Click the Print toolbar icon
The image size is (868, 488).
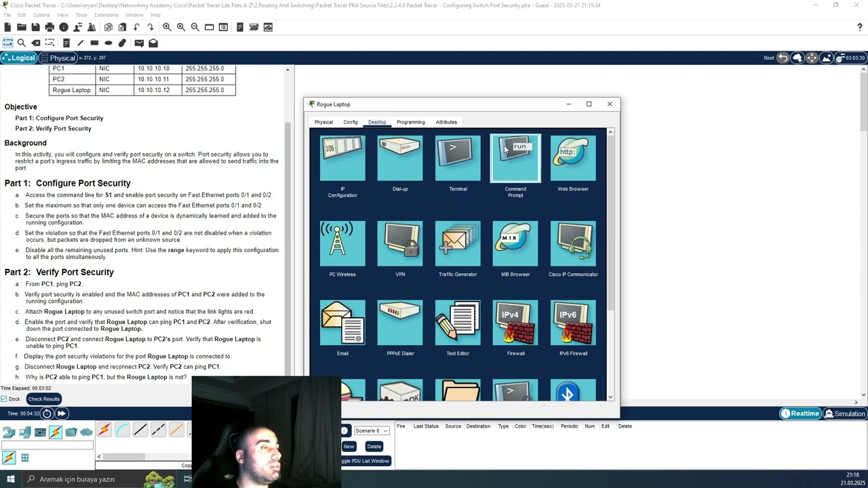[x=50, y=27]
